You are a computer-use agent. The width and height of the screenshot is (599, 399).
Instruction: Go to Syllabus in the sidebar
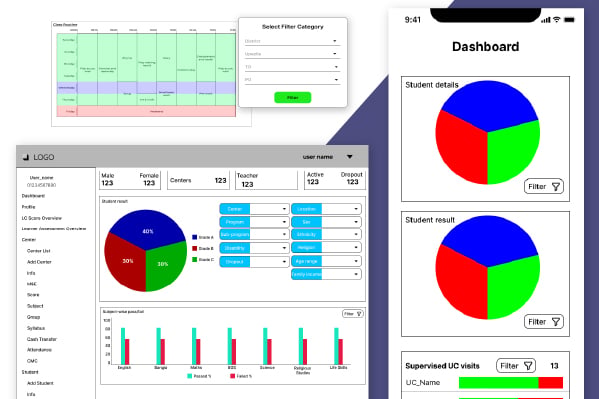[x=36, y=328]
